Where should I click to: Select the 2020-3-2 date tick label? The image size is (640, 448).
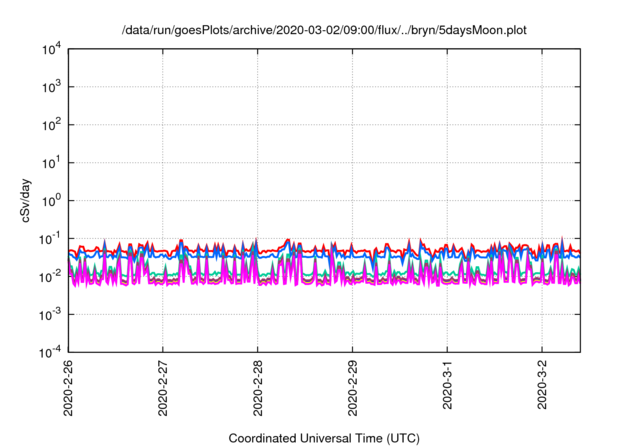pyautogui.click(x=542, y=385)
